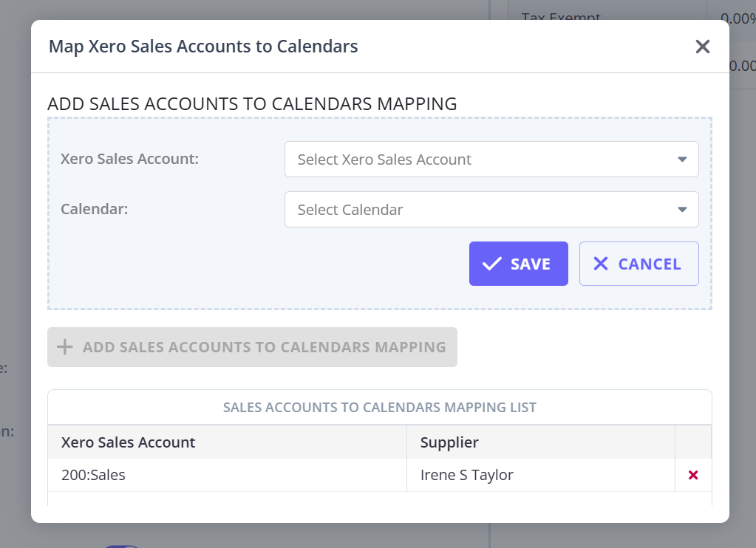Click the checkmark icon on Save
Image resolution: width=756 pixels, height=548 pixels.
click(x=491, y=264)
